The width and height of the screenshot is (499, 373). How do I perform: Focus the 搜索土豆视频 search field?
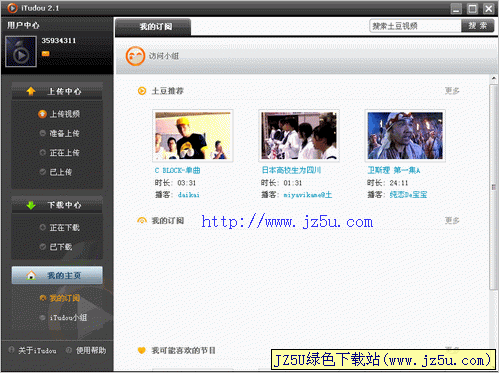(415, 26)
